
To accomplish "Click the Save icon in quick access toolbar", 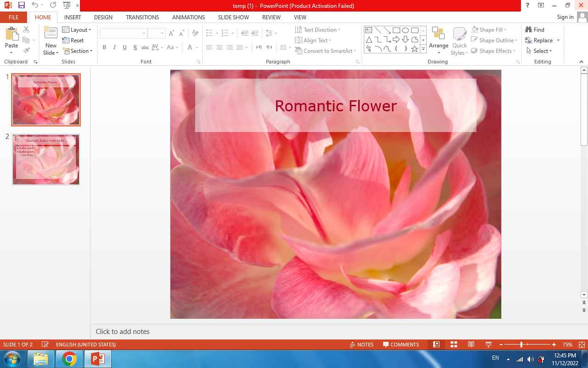I will pyautogui.click(x=22, y=6).
